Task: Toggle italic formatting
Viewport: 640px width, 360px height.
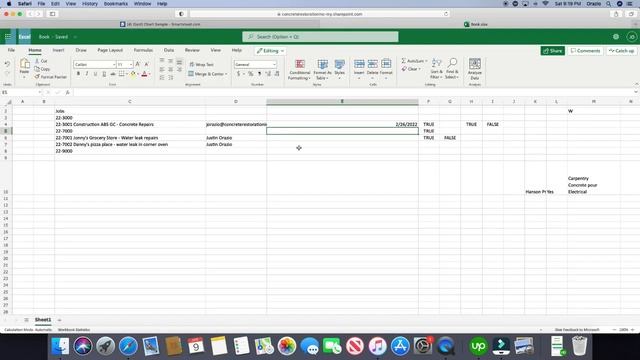Action: (87, 74)
